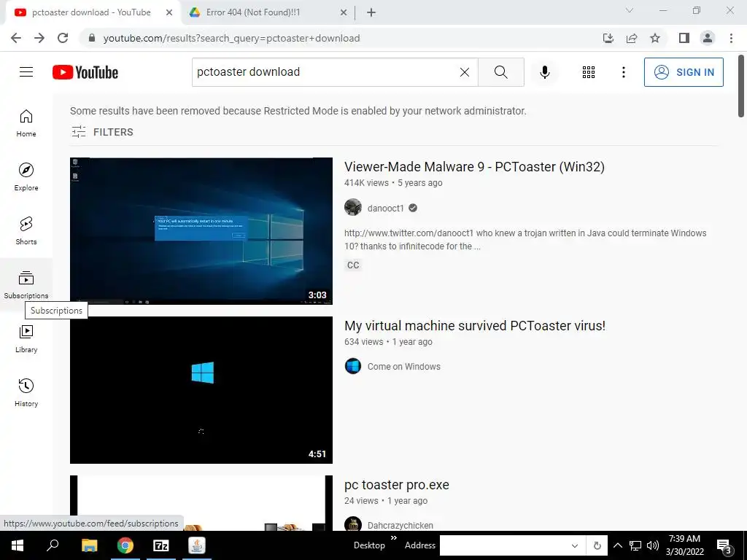Open notification center with 3 alerts
Image resolution: width=747 pixels, height=560 pixels.
tap(724, 546)
